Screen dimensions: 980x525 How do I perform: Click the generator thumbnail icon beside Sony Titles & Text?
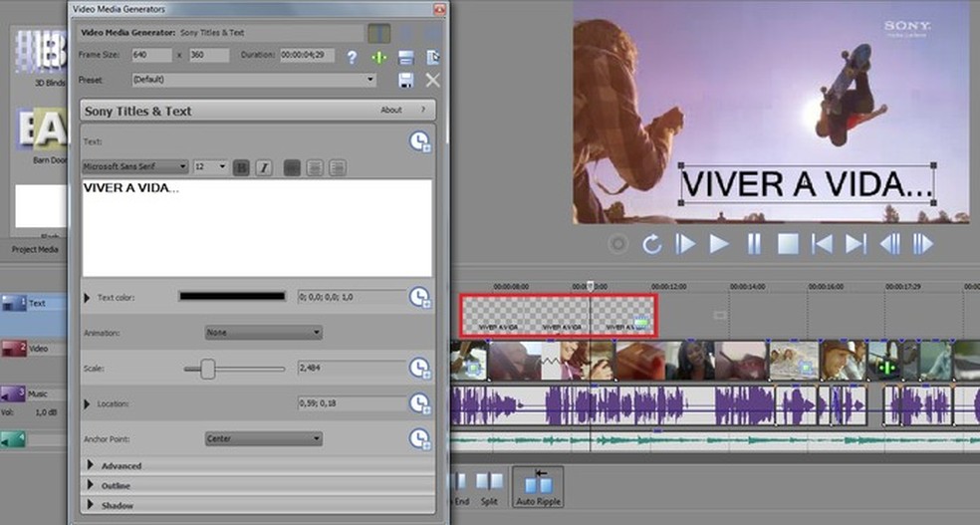pos(378,33)
